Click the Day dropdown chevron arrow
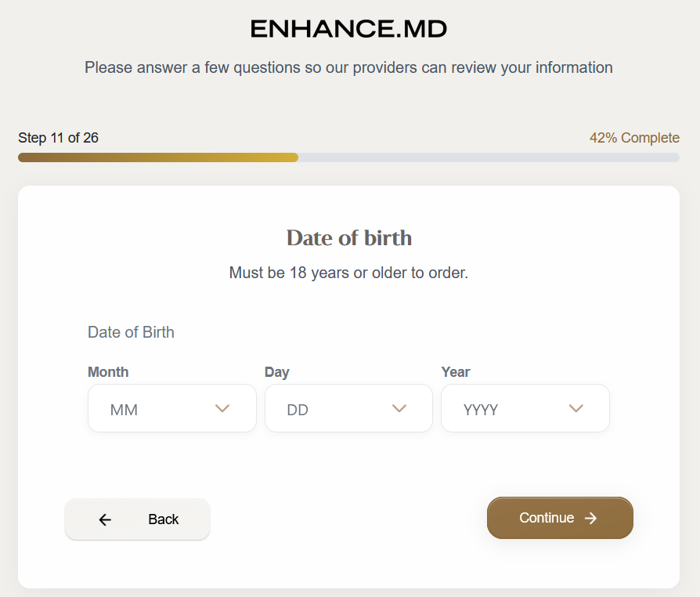700x597 pixels. click(399, 408)
